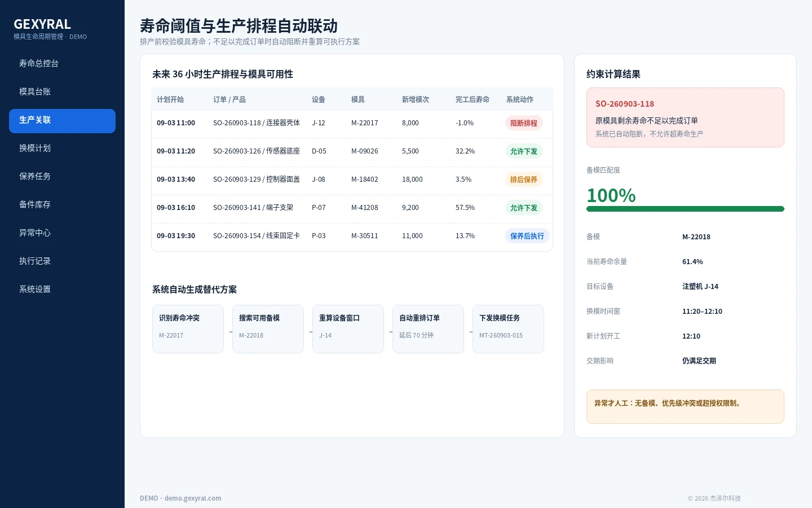
Task: Click -1.0% remaining life value
Action: (465, 123)
